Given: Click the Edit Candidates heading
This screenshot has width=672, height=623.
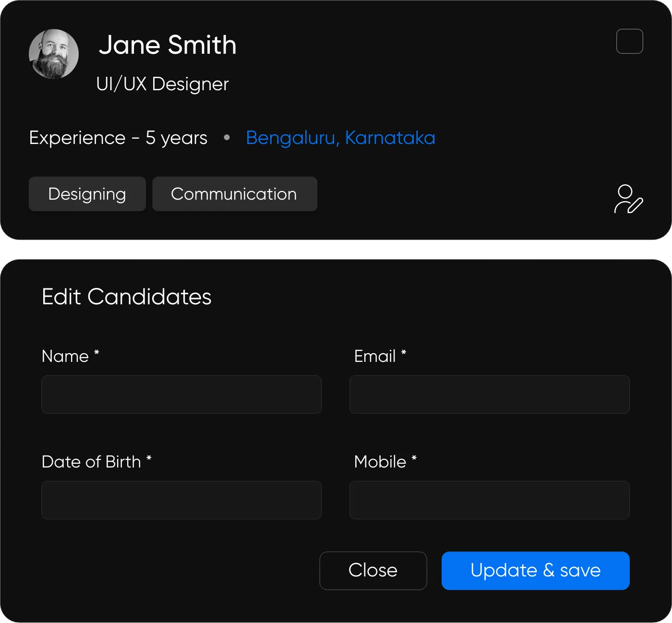Looking at the screenshot, I should pos(126,297).
